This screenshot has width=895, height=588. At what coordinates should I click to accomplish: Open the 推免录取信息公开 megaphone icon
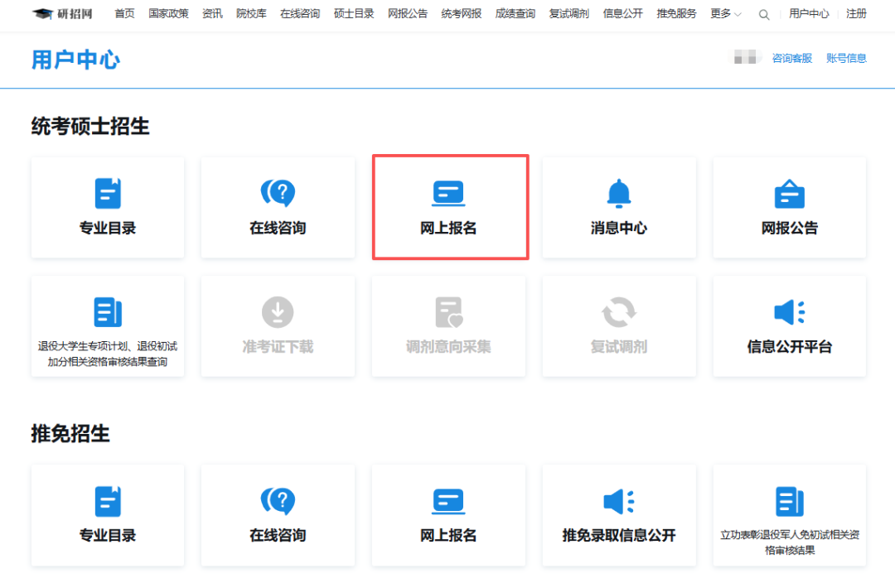click(x=619, y=501)
